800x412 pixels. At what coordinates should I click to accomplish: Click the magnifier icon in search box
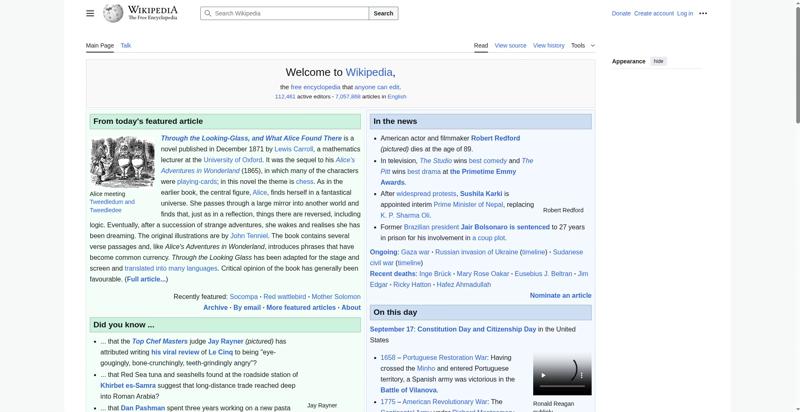(x=208, y=13)
